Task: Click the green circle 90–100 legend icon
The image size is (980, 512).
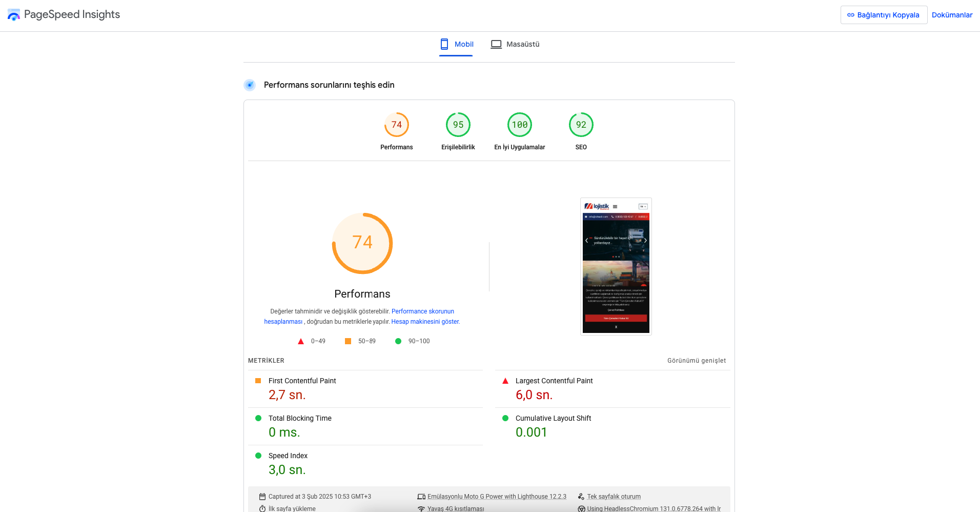Action: pos(398,341)
